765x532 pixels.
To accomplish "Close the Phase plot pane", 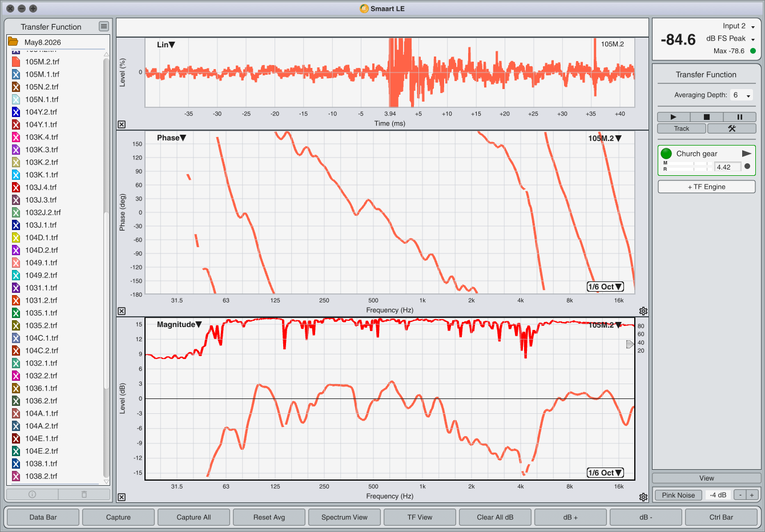I will 122,311.
